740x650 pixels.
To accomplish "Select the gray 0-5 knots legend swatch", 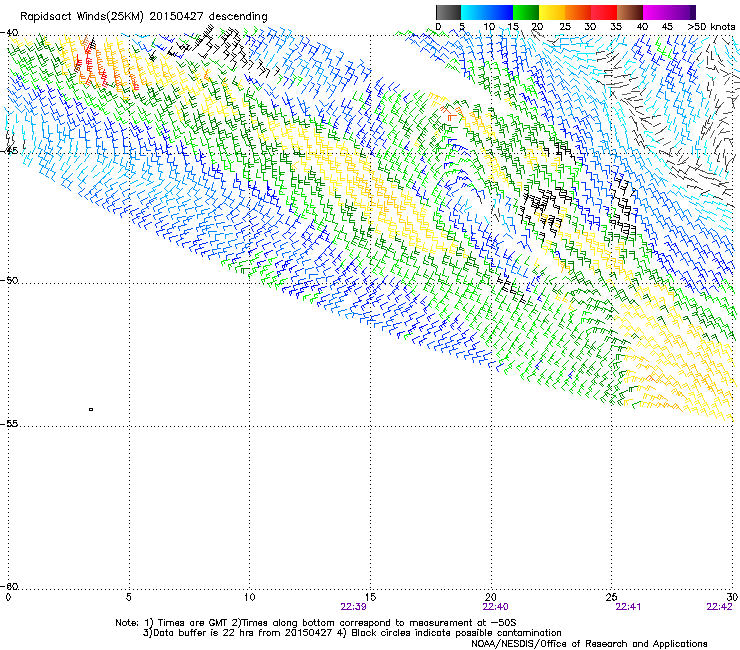I will [448, 12].
